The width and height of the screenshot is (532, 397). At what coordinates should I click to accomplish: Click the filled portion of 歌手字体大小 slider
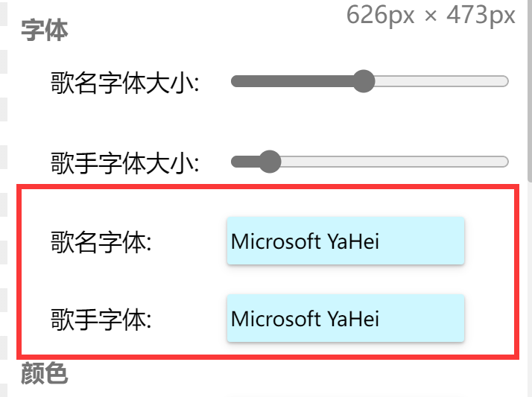pos(246,162)
